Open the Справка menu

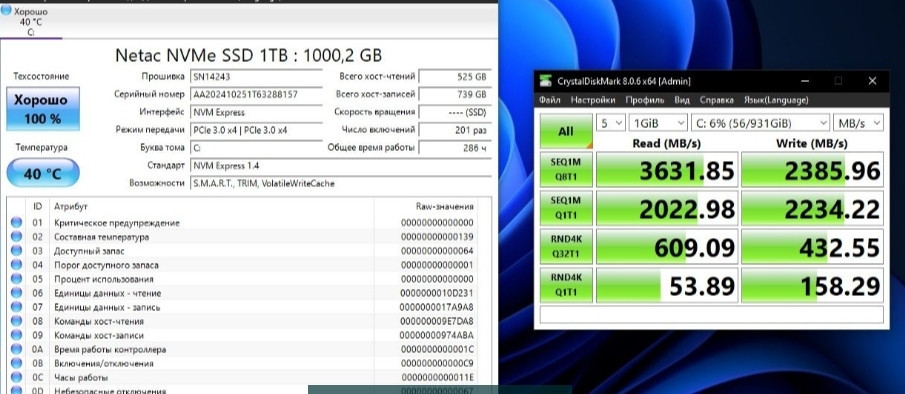716,100
